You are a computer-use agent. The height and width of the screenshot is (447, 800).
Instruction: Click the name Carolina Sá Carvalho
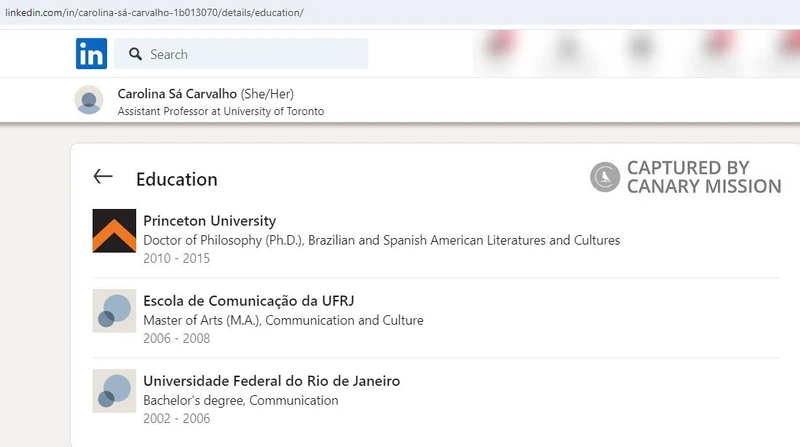[x=177, y=94]
